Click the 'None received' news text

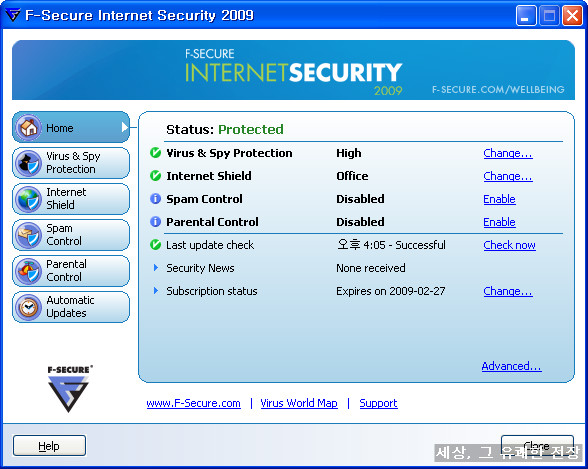[370, 268]
